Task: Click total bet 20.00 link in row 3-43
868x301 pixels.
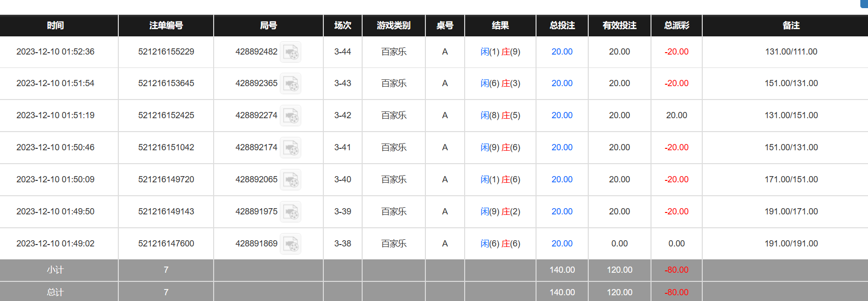Action: click(x=562, y=83)
